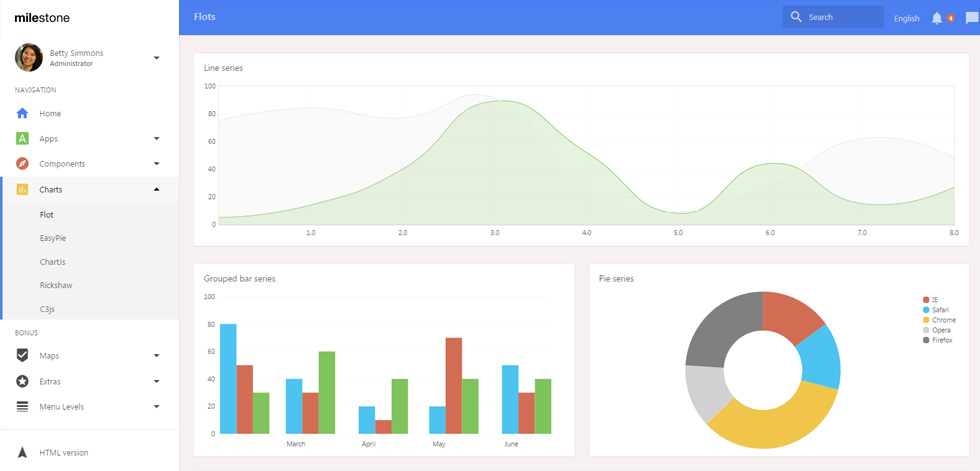
Task: Click the red May bar at 70
Action: 454,385
